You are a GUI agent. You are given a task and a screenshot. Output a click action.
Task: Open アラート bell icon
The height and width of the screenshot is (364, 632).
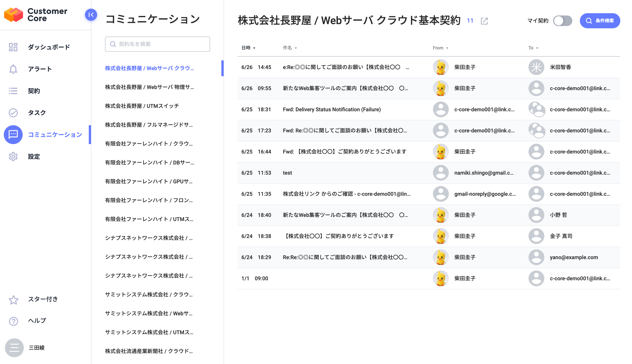[13, 69]
